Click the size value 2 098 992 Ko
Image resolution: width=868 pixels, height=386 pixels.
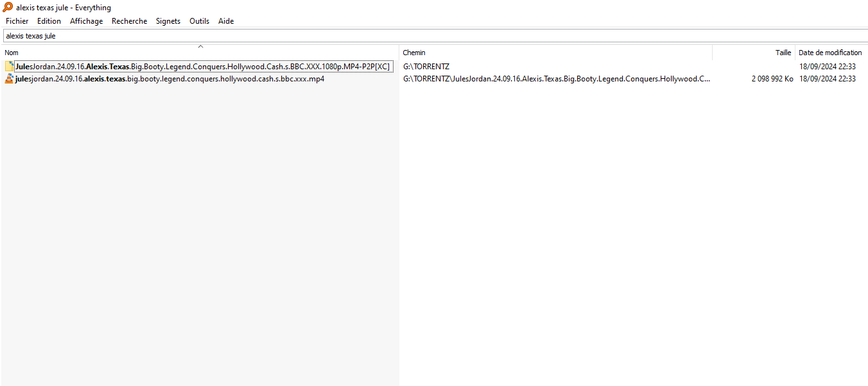click(x=772, y=79)
